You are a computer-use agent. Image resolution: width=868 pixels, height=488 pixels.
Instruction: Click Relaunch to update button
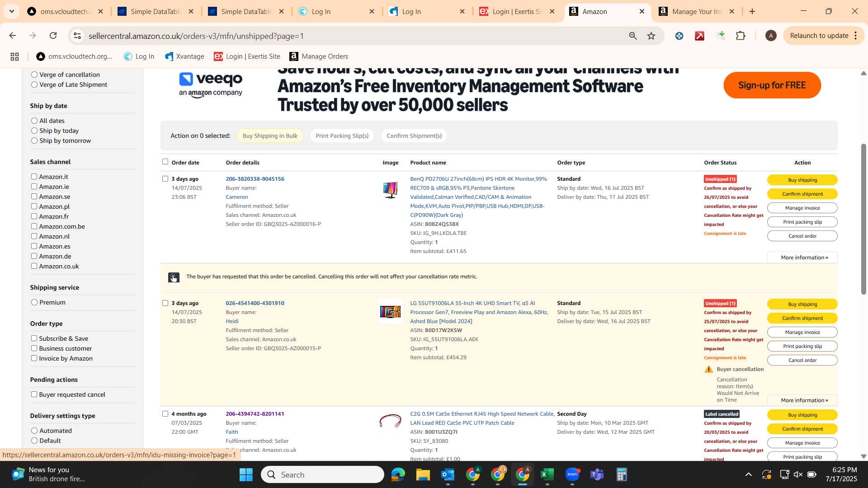pyautogui.click(x=819, y=36)
